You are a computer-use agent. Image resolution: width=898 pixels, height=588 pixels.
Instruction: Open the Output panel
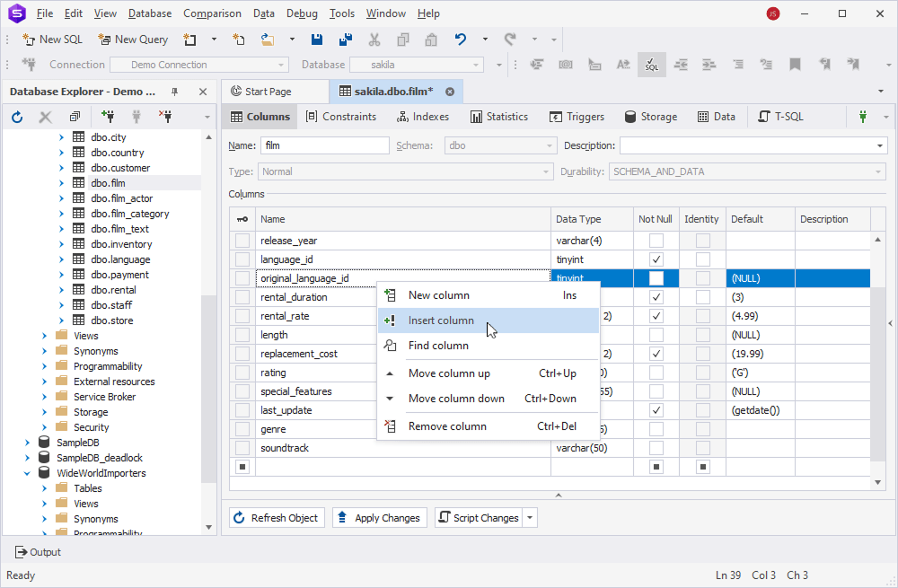click(39, 551)
